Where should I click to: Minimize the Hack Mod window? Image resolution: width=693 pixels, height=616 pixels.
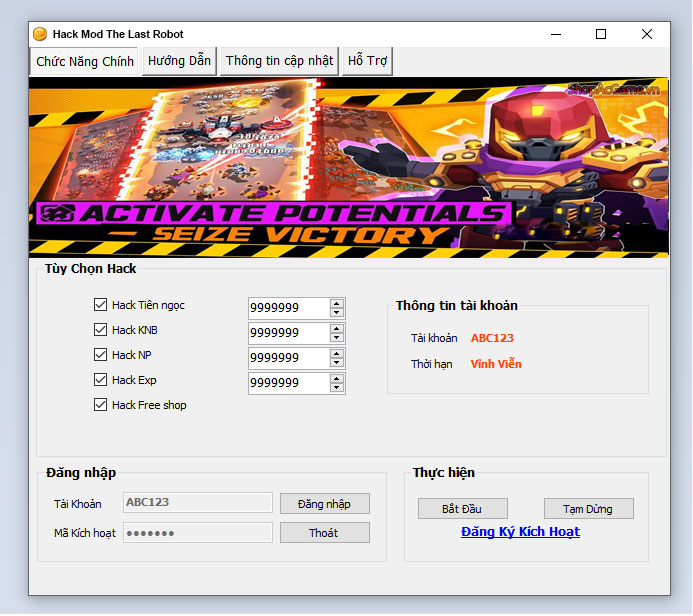click(x=556, y=34)
